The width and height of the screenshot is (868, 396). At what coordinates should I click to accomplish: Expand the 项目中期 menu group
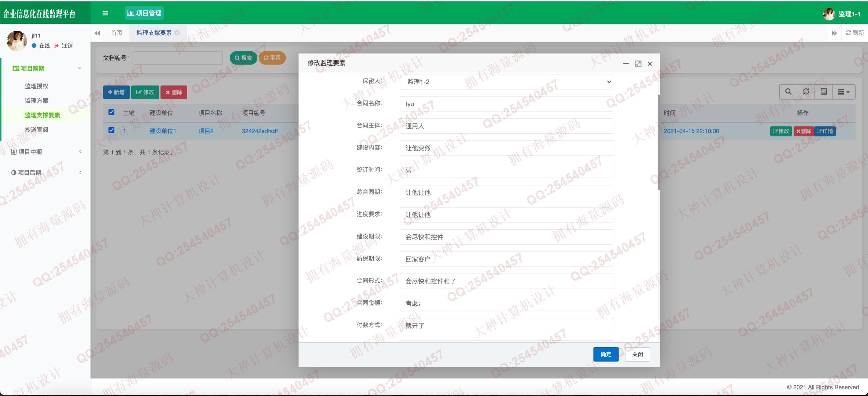pos(46,152)
